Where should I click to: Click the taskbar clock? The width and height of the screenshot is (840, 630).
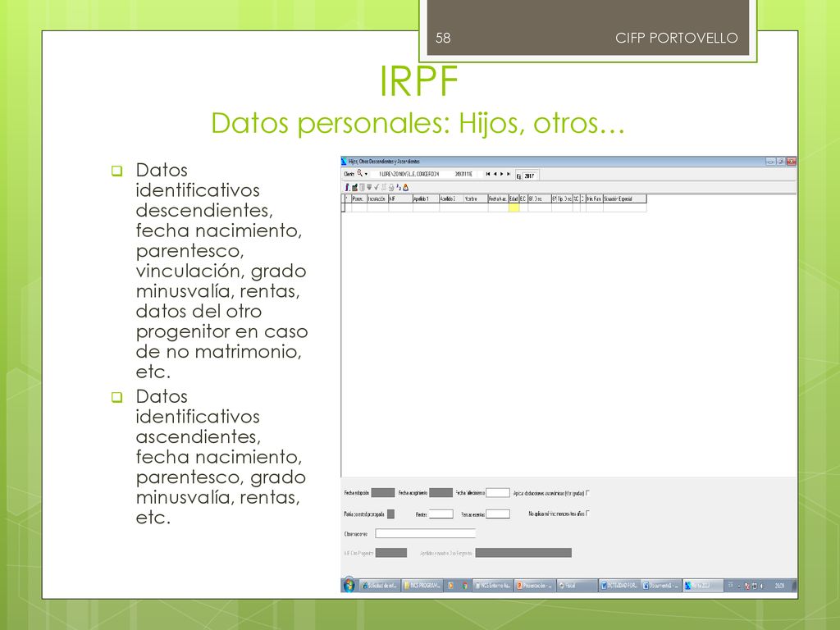pyautogui.click(x=779, y=586)
